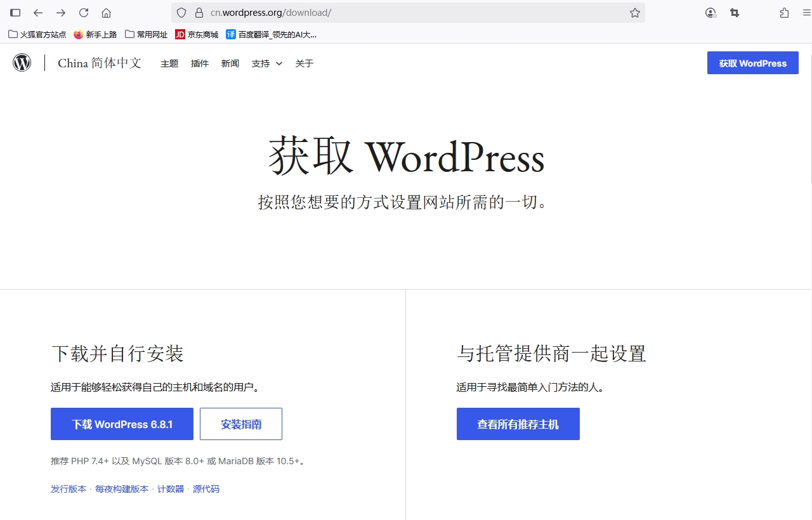This screenshot has width=812, height=520.
Task: Open the account profile icon in toolbar
Action: 710,13
